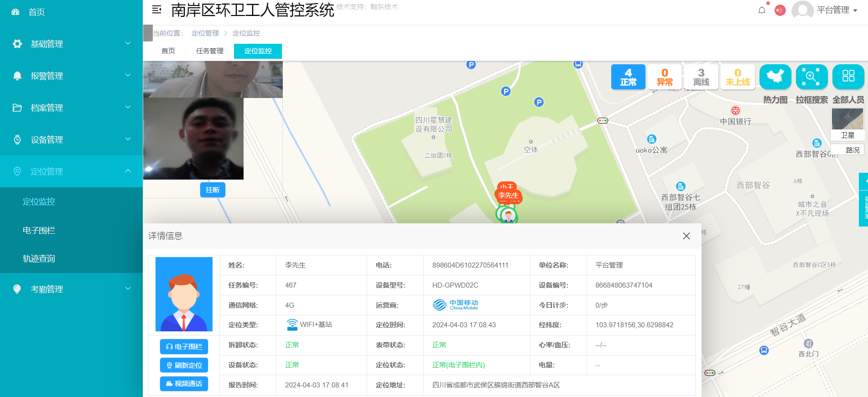Click the 李先生 map marker label
Screen dimensions: 868x397
(508, 196)
